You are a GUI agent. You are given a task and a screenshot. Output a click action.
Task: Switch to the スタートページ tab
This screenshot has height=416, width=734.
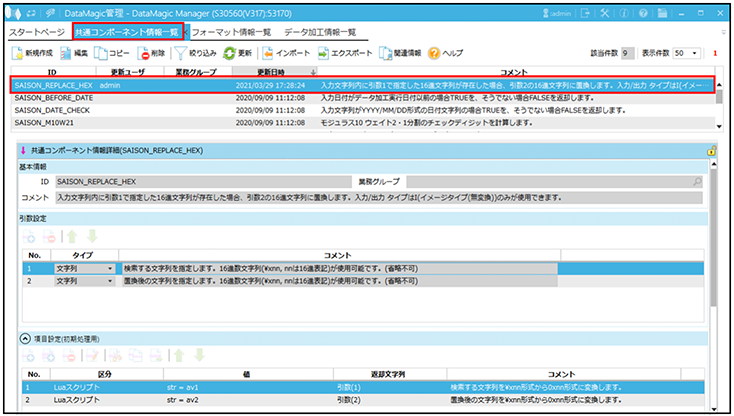click(37, 32)
